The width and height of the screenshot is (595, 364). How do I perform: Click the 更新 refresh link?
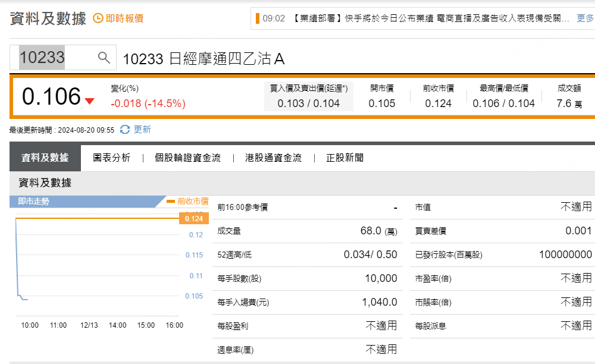tap(142, 130)
